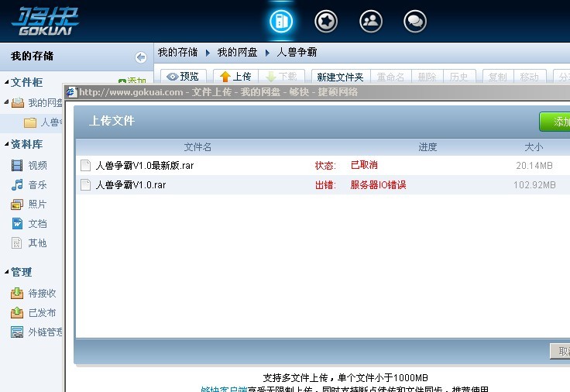Click the star favorites icon in header
Screen dimensions: 570x392
pos(326,21)
